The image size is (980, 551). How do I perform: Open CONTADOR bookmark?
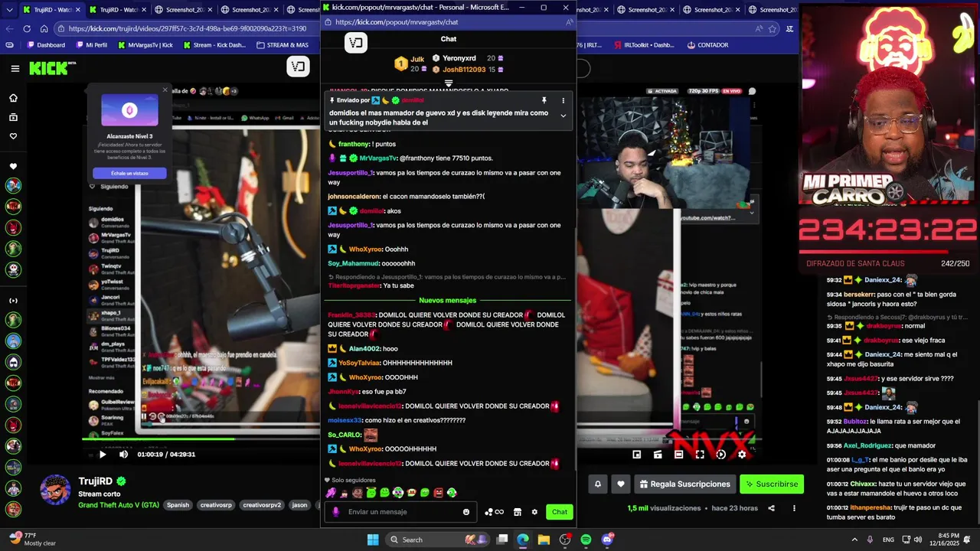pyautogui.click(x=707, y=45)
